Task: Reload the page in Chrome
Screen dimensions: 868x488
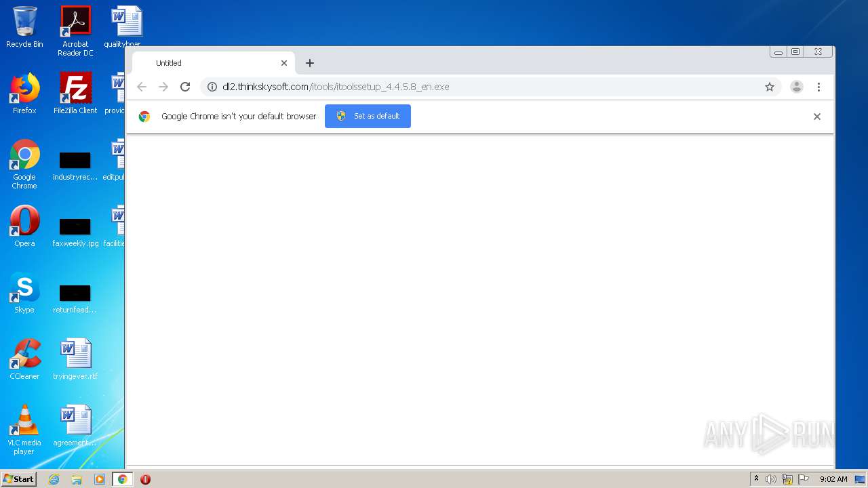Action: click(184, 87)
